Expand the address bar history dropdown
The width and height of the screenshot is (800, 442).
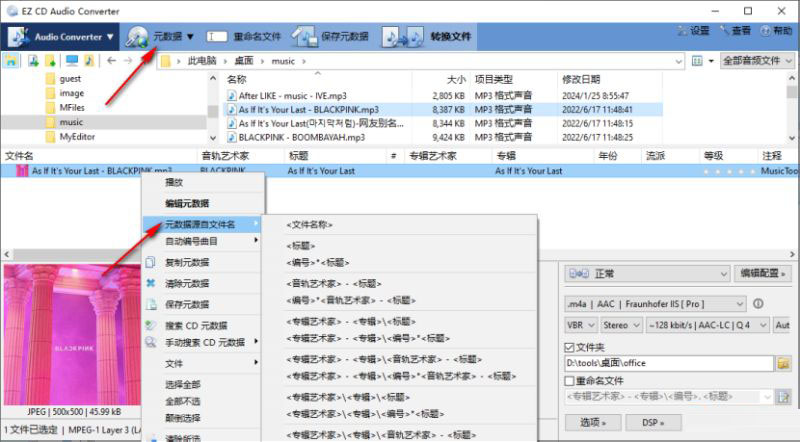pos(679,61)
